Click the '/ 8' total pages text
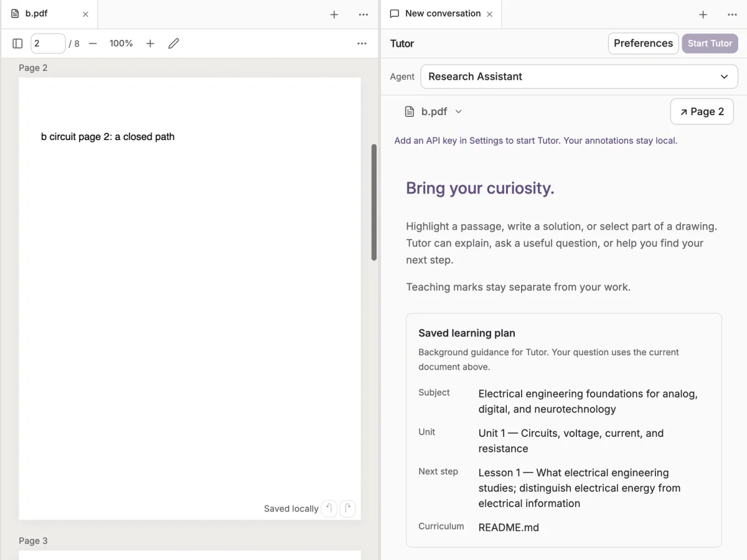747x560 pixels. (74, 44)
